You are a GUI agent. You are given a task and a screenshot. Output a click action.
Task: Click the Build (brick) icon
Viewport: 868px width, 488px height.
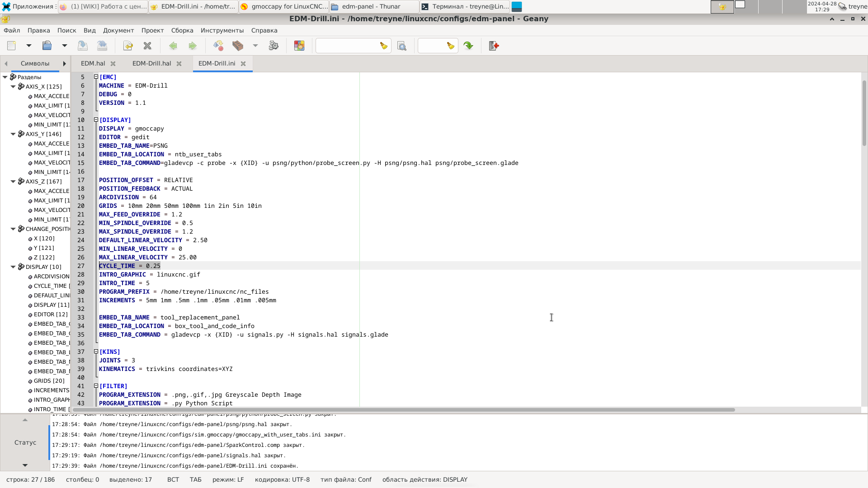tap(238, 46)
